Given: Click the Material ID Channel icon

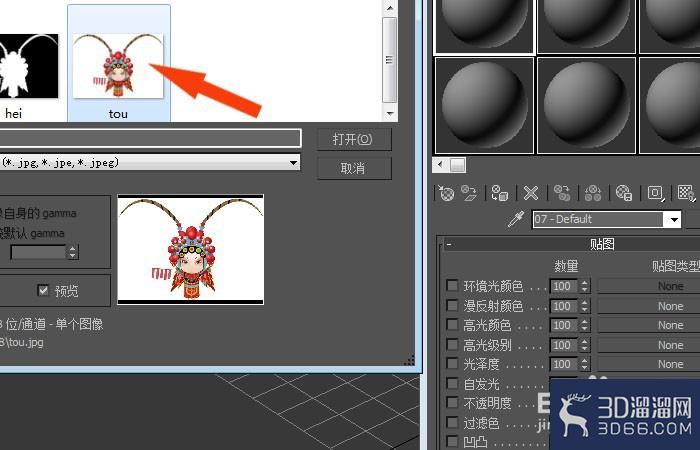Looking at the screenshot, I should click(655, 193).
